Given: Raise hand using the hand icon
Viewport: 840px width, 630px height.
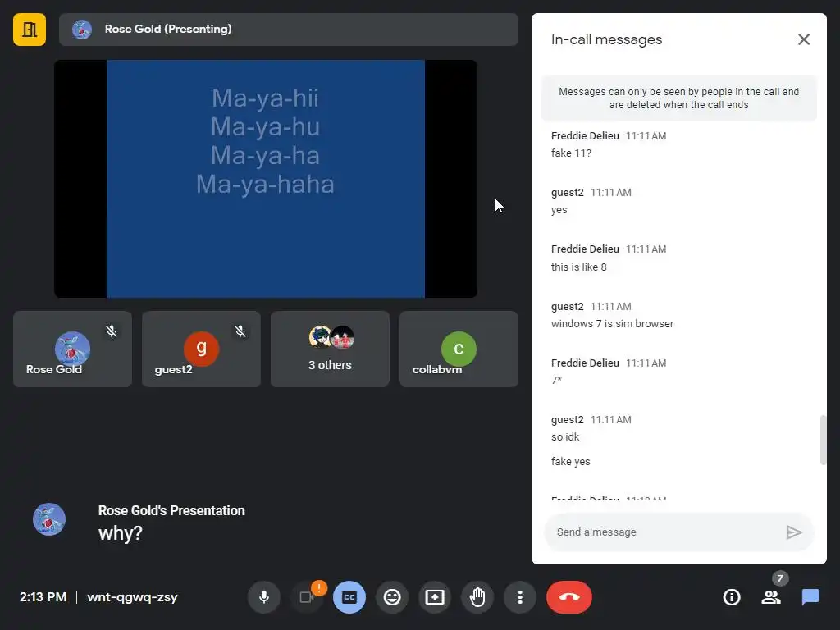Looking at the screenshot, I should click(477, 597).
